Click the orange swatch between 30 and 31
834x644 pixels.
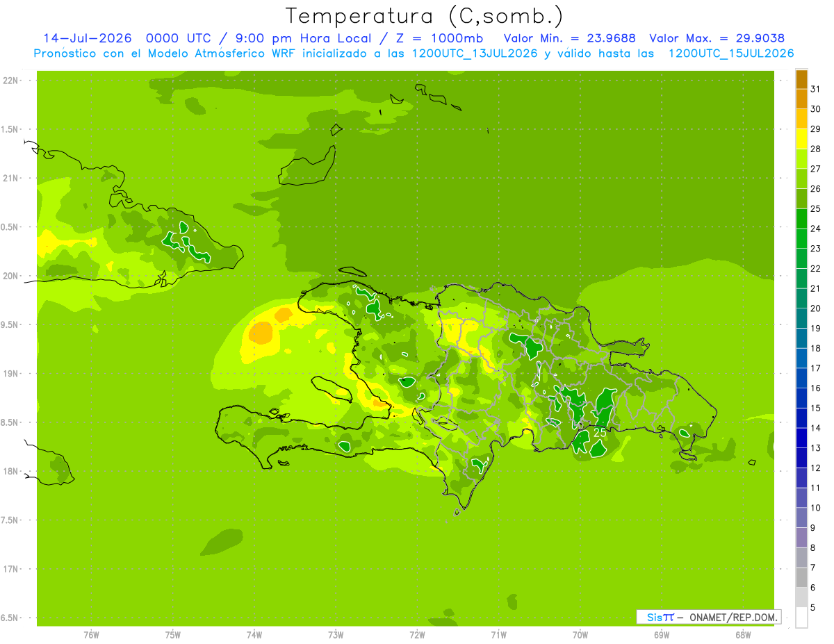801,99
